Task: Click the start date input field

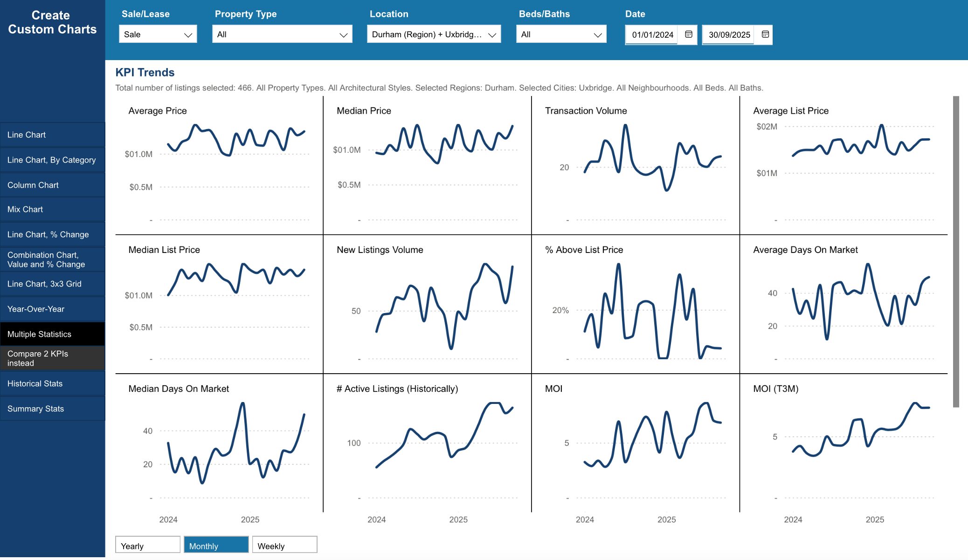Action: click(652, 35)
